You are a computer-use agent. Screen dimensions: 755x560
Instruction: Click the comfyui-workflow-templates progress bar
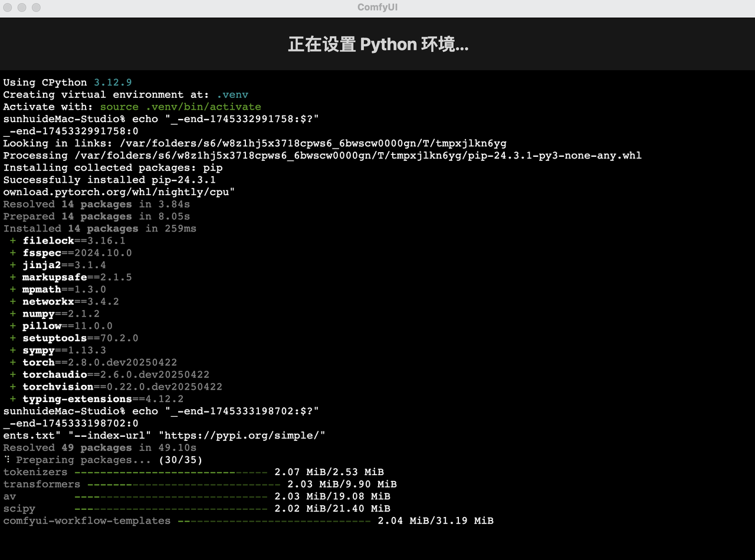tap(271, 521)
